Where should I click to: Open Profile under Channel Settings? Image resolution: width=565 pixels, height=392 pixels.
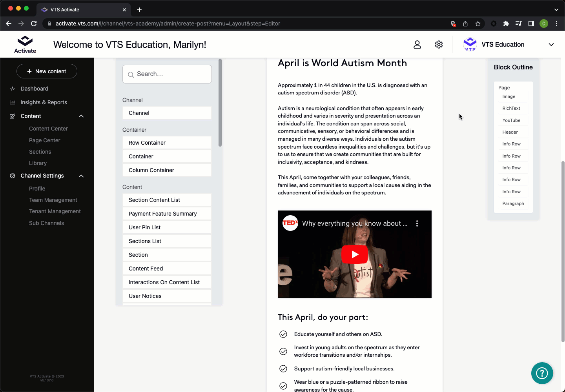click(37, 189)
